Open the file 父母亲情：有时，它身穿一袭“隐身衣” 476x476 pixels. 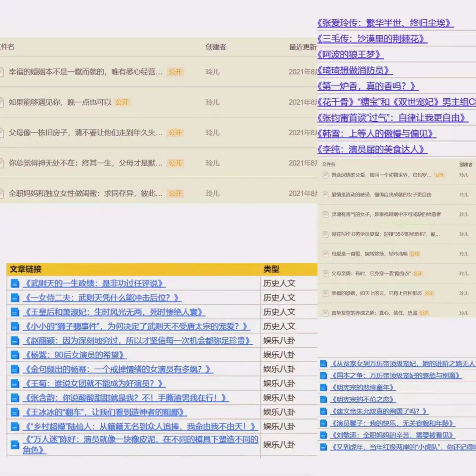[371, 274]
